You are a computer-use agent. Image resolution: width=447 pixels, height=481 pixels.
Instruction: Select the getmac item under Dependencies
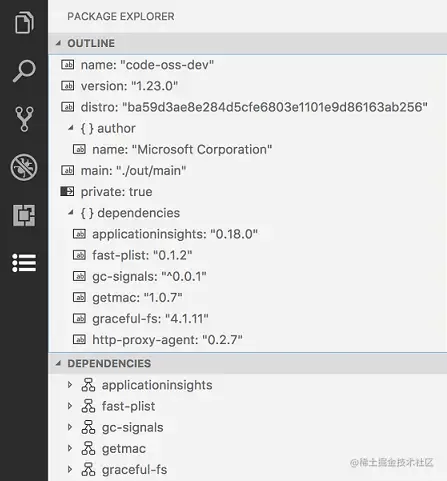(x=247, y=449)
